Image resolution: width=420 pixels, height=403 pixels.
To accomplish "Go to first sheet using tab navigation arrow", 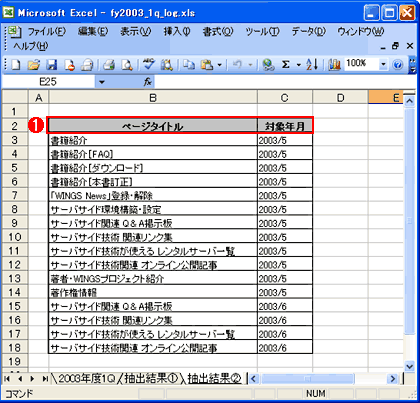I will [7, 379].
